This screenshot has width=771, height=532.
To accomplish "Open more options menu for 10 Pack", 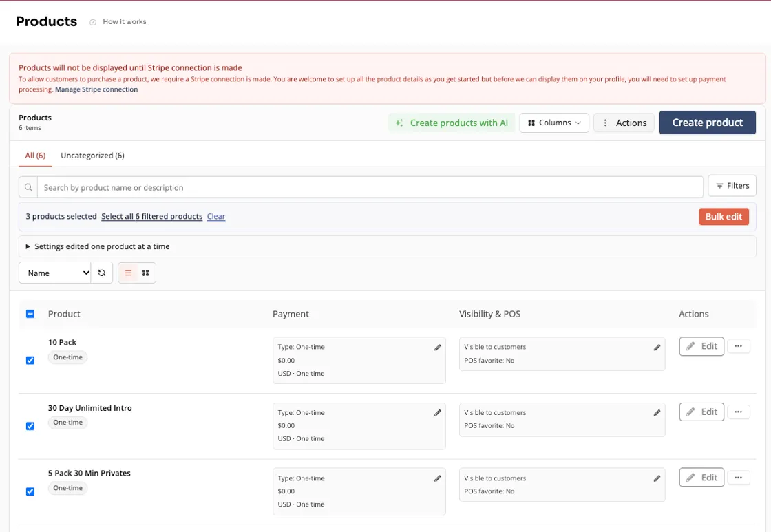I will coord(739,346).
